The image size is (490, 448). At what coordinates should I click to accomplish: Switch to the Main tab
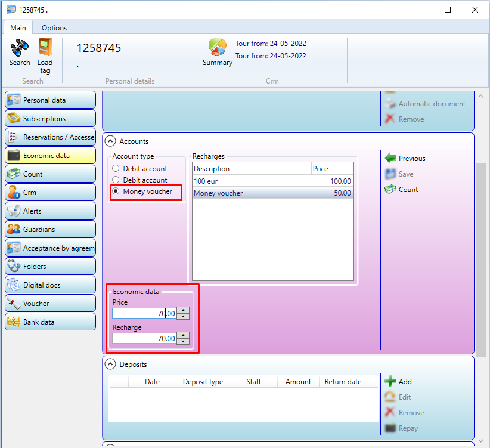[18, 28]
